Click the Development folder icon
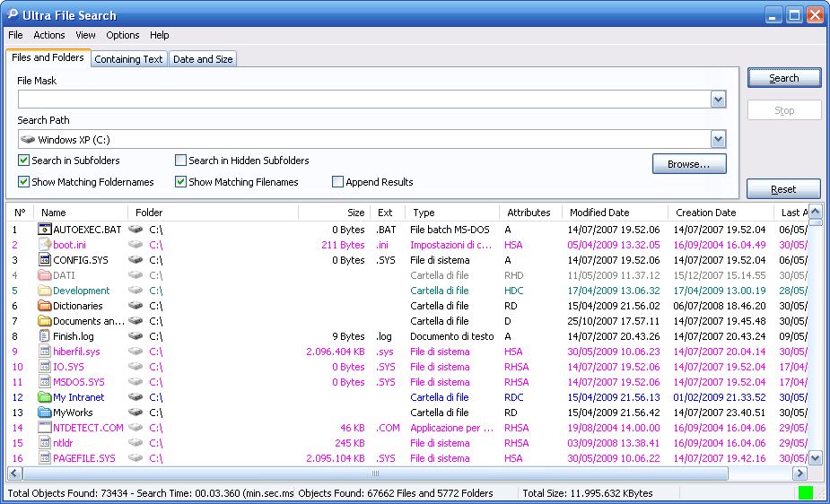This screenshot has height=504, width=830. [x=45, y=291]
